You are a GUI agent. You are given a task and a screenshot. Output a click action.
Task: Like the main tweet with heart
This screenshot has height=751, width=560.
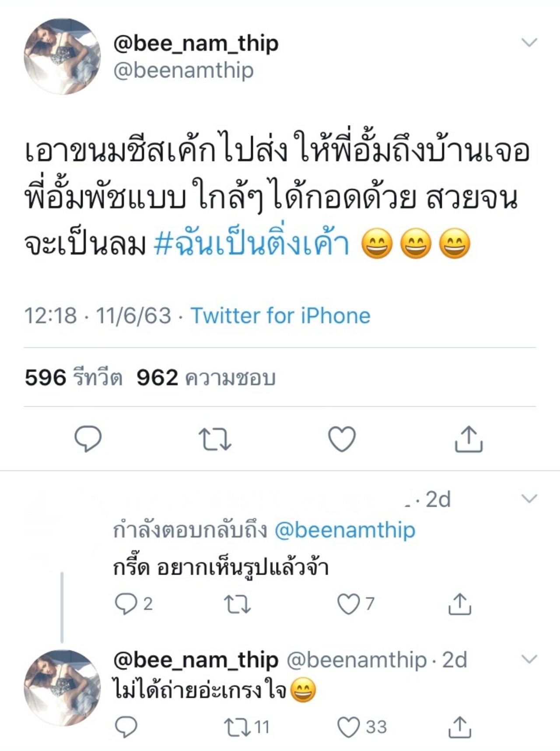(342, 439)
